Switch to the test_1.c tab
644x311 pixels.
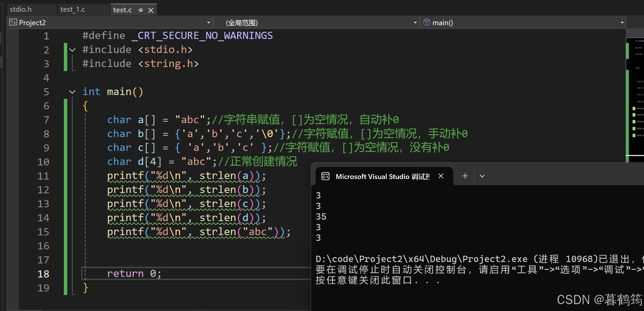pos(73,9)
